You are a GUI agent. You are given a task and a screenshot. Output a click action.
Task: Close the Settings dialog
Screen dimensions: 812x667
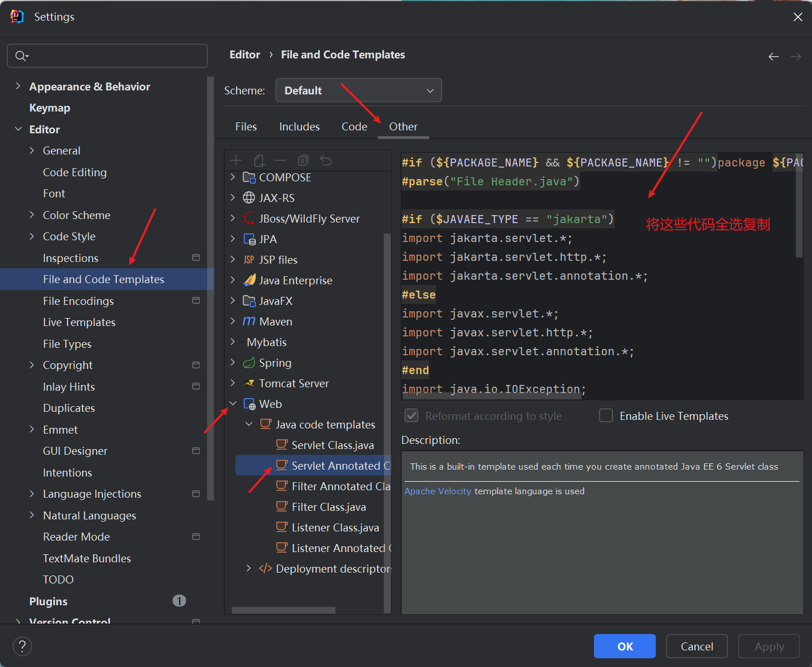tap(798, 17)
